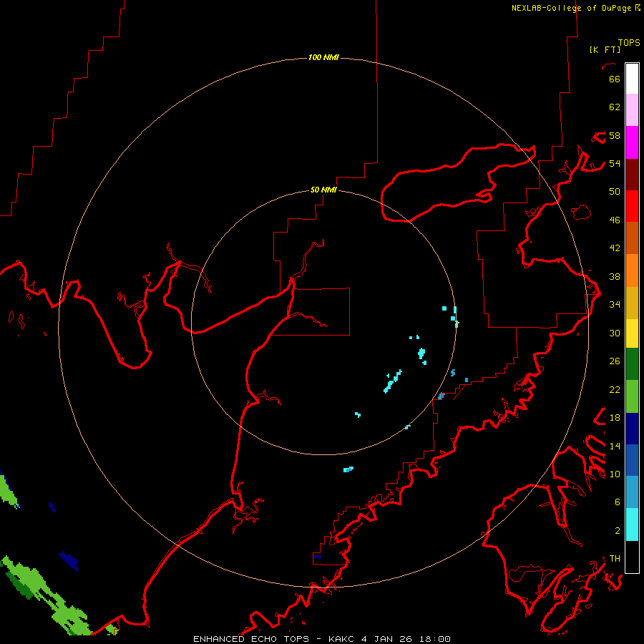Click the 18 legend value
The image size is (644, 644).
pyautogui.click(x=615, y=418)
